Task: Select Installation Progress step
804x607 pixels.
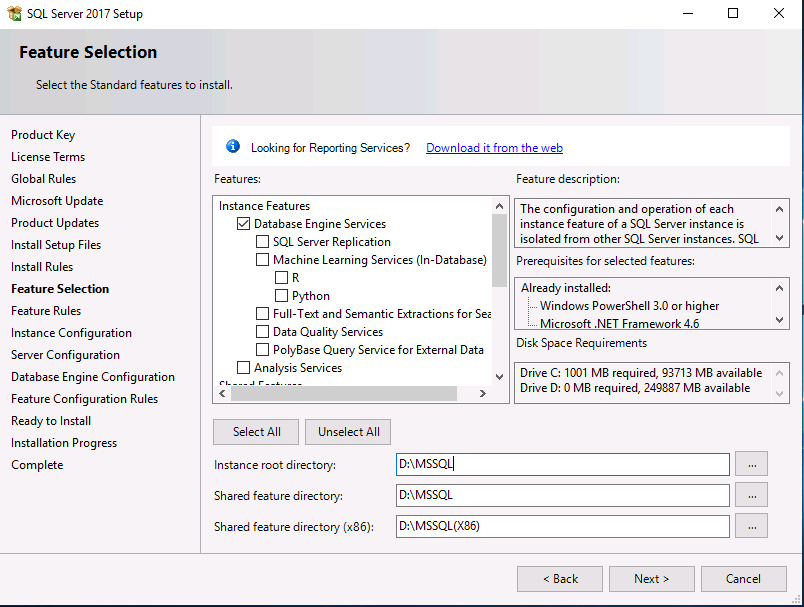Action: coord(64,443)
